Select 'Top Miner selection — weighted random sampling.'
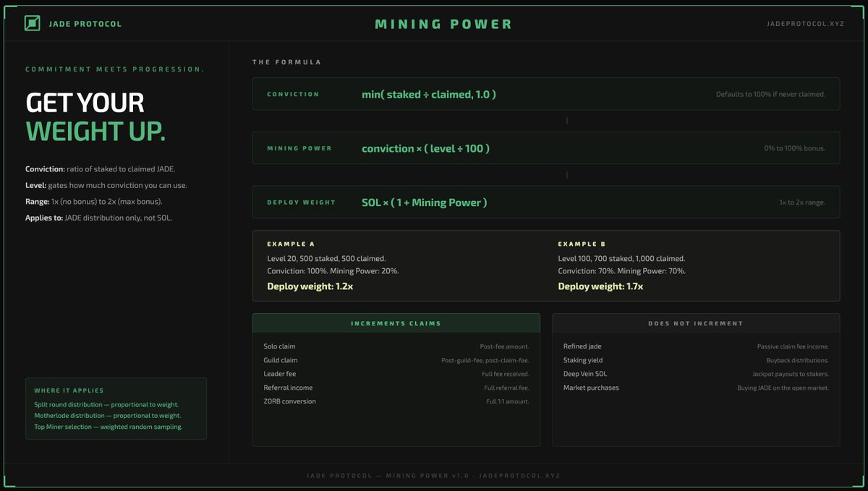The height and width of the screenshot is (491, 868). click(109, 427)
